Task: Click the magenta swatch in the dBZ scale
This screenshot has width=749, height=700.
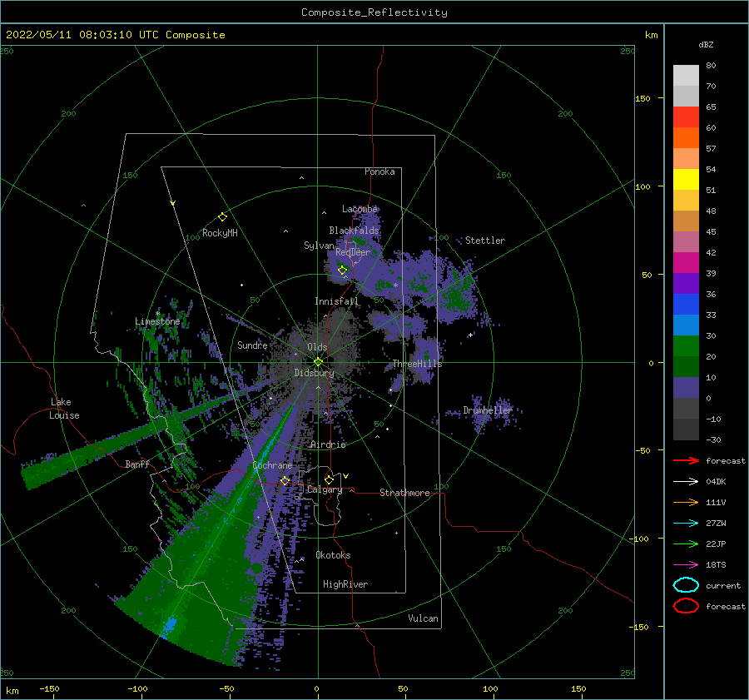Action: pos(686,263)
